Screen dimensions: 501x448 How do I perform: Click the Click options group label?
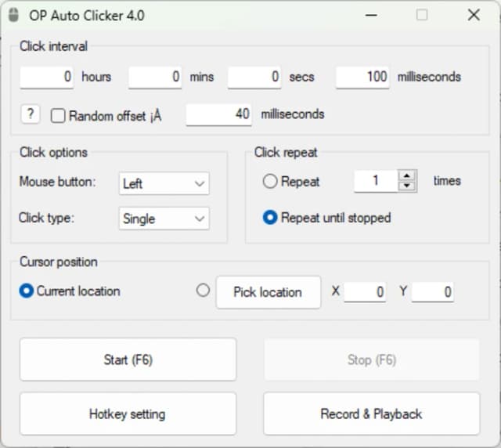click(53, 153)
